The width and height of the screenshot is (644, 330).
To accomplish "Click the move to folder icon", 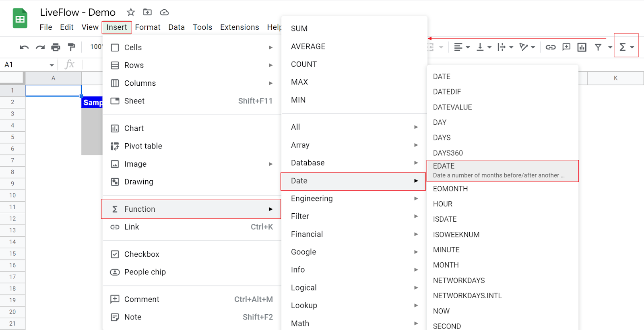I will point(147,12).
